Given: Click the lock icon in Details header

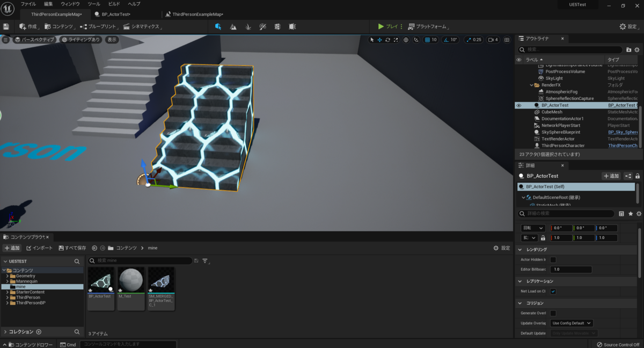Looking at the screenshot, I should click(638, 176).
